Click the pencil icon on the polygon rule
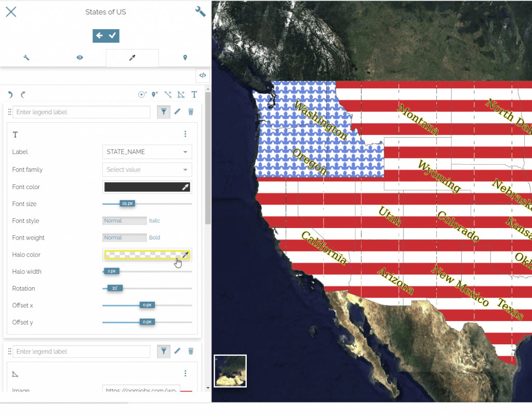Screen dimensions: 532x415 point(178,351)
